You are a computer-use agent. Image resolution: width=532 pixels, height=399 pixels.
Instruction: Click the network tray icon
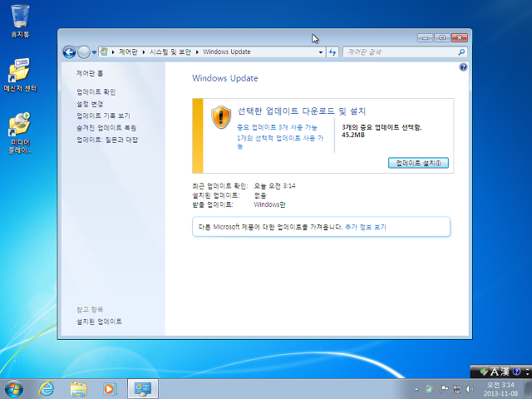[457, 389]
